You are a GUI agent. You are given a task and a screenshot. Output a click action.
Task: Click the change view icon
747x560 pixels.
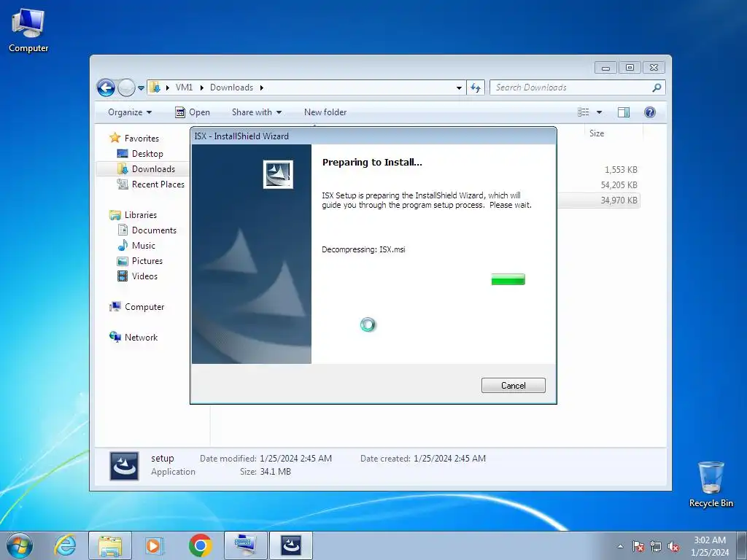(583, 112)
